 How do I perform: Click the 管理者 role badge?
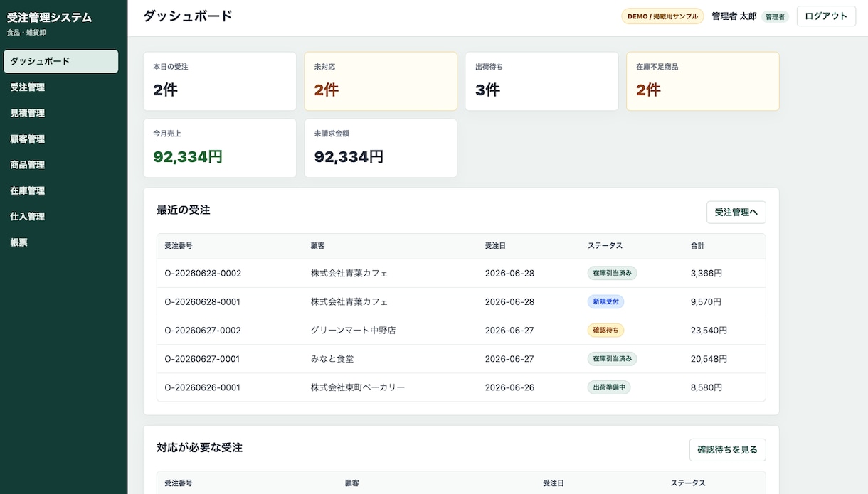point(775,17)
